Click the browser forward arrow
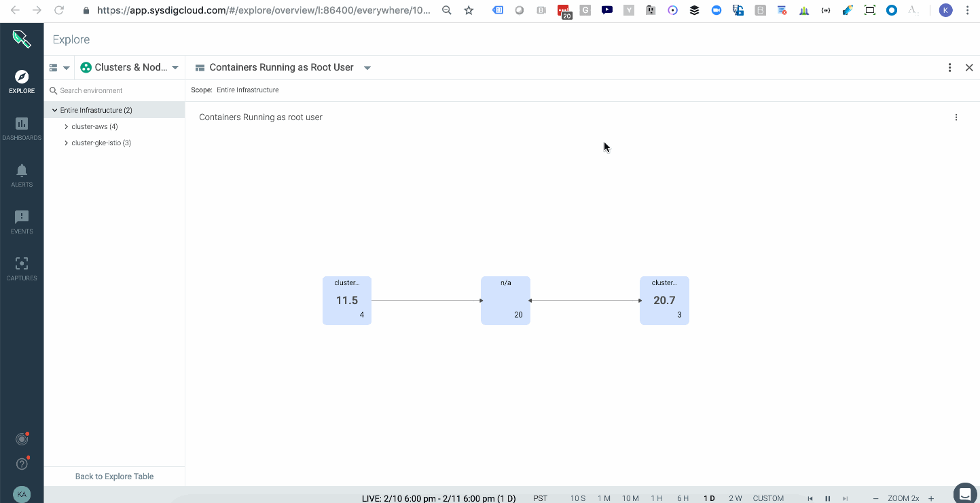Viewport: 980px width, 503px height. 37,10
